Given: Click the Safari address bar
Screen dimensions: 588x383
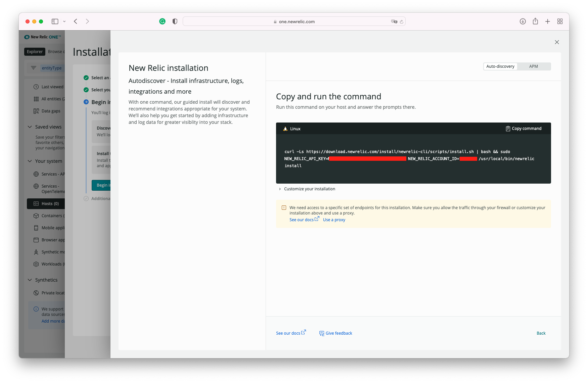Looking at the screenshot, I should tap(294, 21).
